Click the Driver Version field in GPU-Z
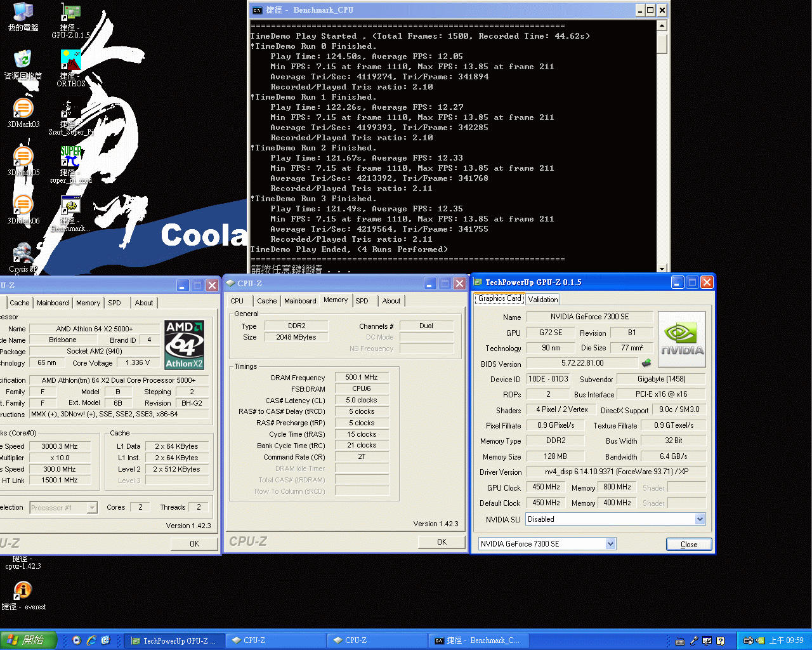 616,472
